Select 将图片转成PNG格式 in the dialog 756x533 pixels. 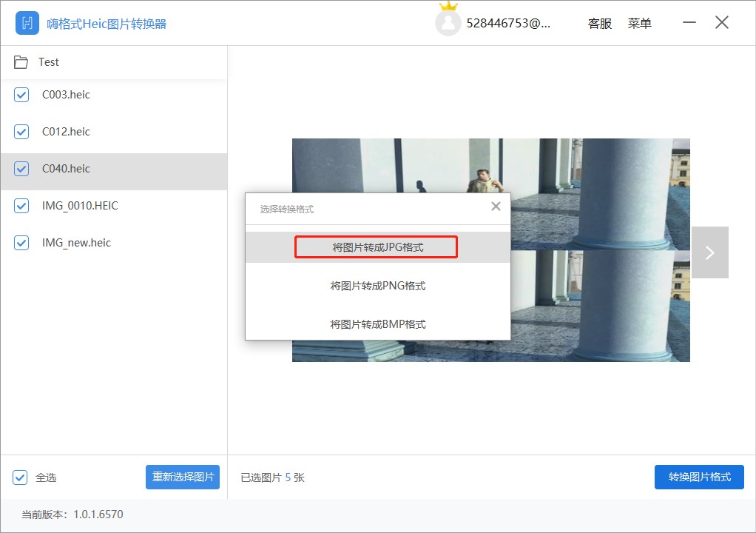click(x=377, y=286)
